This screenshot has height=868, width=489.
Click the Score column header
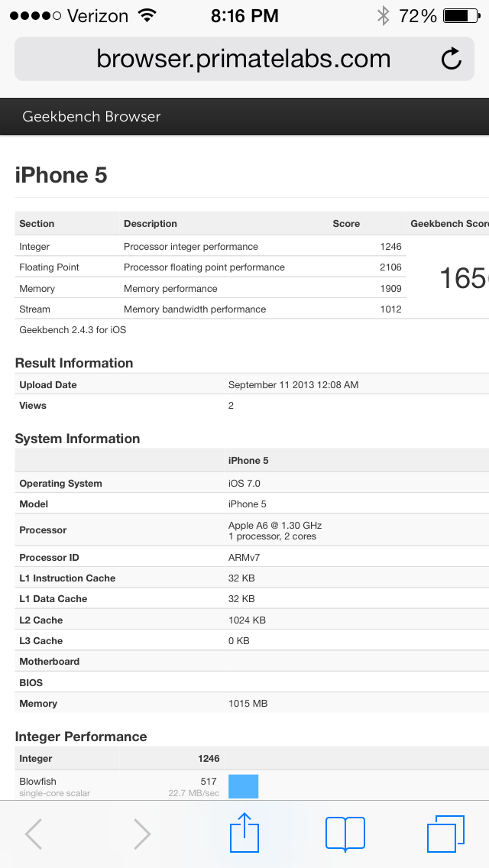click(346, 224)
